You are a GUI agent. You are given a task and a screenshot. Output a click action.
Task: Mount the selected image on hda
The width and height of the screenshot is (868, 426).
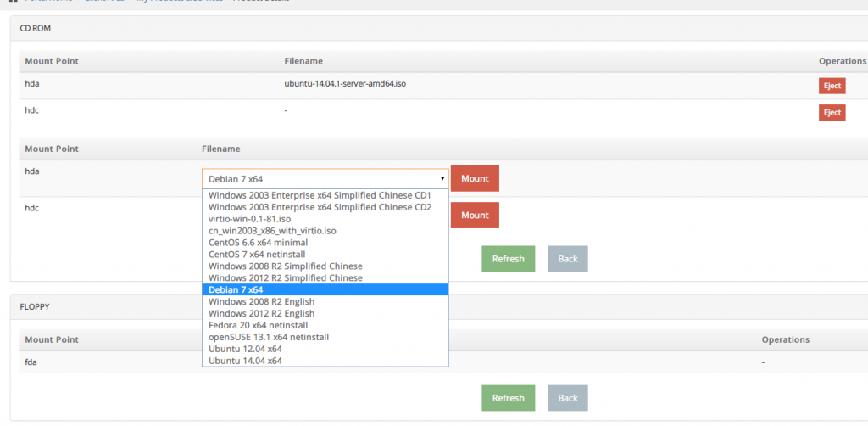475,178
